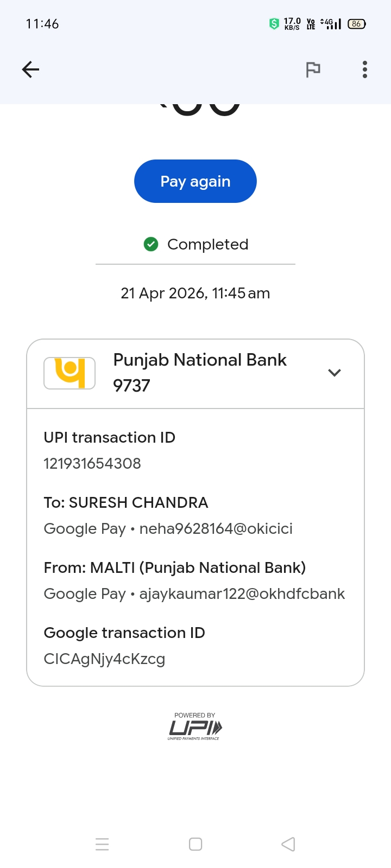Tap the Punjab National Bank 9737 account row
The image size is (391, 868).
pyautogui.click(x=199, y=373)
